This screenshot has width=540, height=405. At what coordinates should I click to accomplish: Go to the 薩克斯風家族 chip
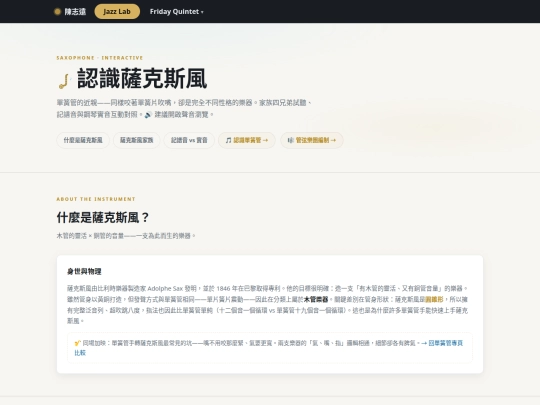136,140
